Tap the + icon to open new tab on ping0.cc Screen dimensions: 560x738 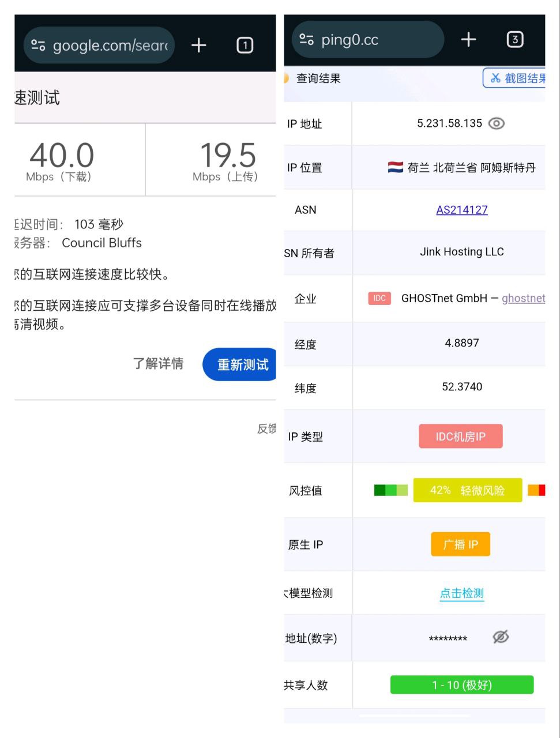[468, 39]
